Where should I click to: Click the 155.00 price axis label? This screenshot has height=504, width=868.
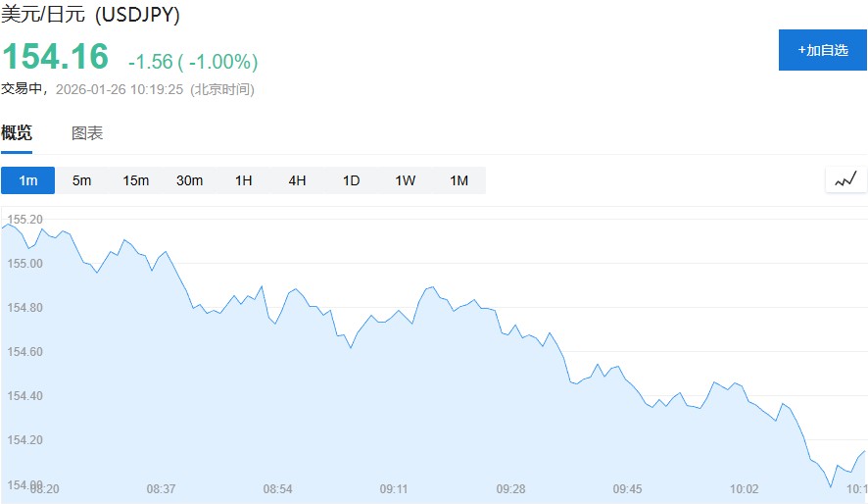(x=24, y=264)
